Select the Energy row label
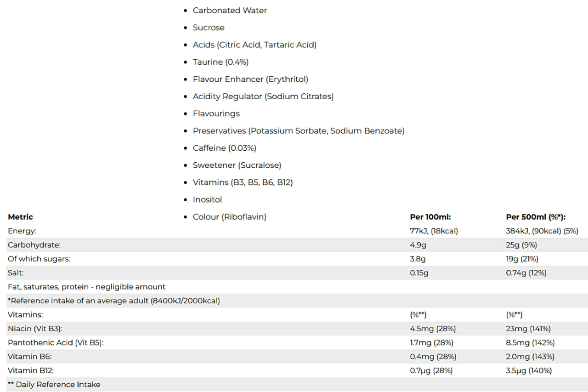The width and height of the screenshot is (588, 392). pyautogui.click(x=22, y=231)
